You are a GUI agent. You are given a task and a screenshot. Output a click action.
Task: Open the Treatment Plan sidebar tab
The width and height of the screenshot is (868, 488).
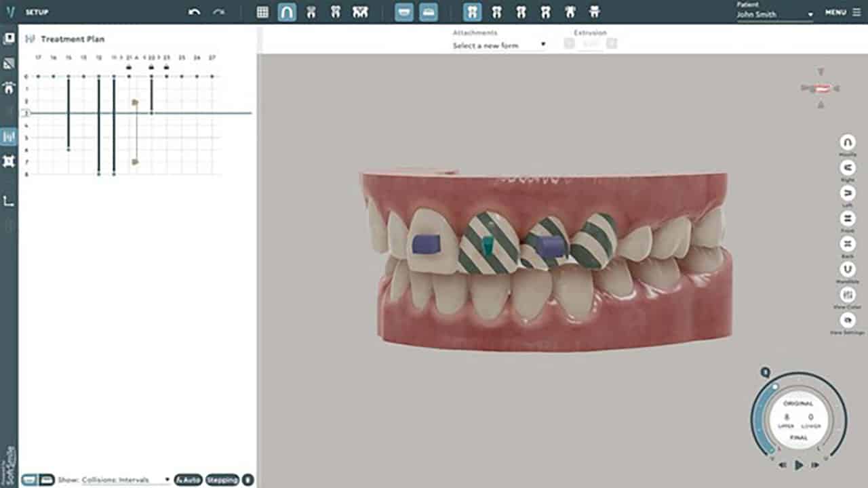coord(9,137)
